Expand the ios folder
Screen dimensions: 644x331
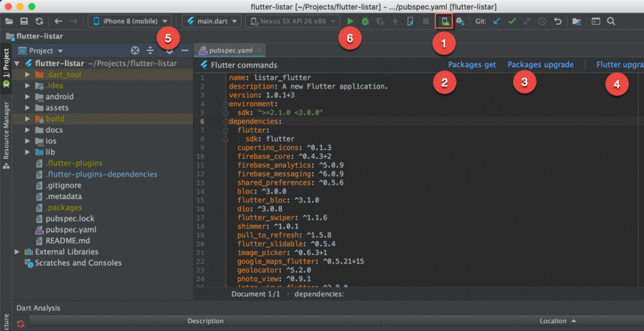[x=28, y=141]
